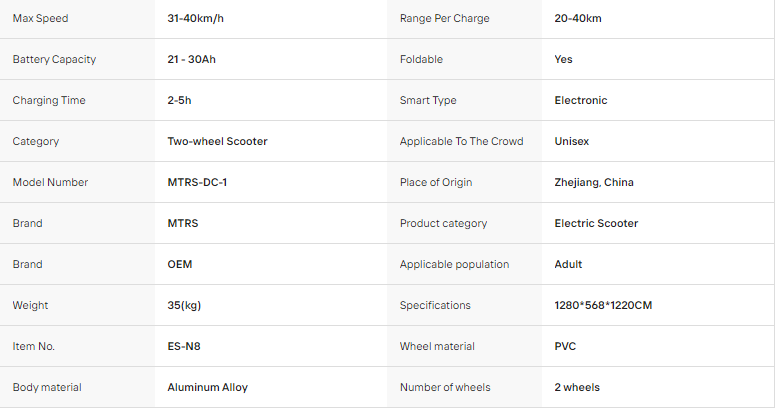778x409 pixels.
Task: Select the MTRS brand value
Action: pyautogui.click(x=183, y=223)
